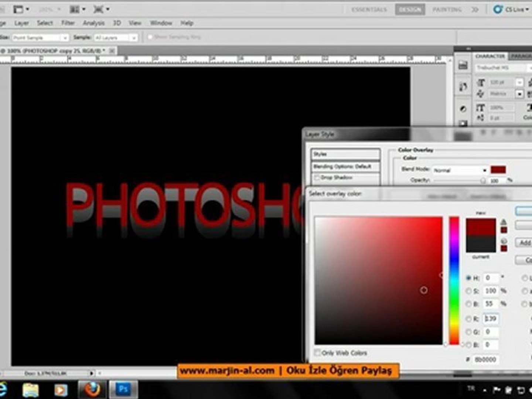The height and width of the screenshot is (399, 532).
Task: Open the kerning Metrics dropdown arrow
Action: tap(519, 94)
